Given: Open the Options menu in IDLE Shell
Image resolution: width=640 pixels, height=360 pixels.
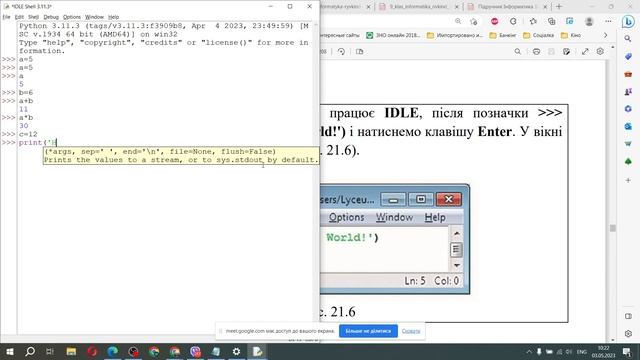Looking at the screenshot, I should tap(72, 17).
